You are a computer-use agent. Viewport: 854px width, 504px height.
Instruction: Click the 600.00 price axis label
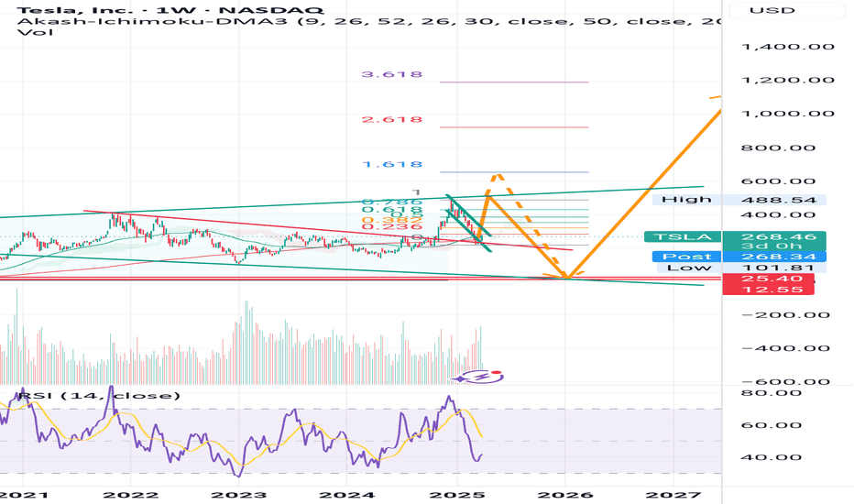tap(778, 181)
